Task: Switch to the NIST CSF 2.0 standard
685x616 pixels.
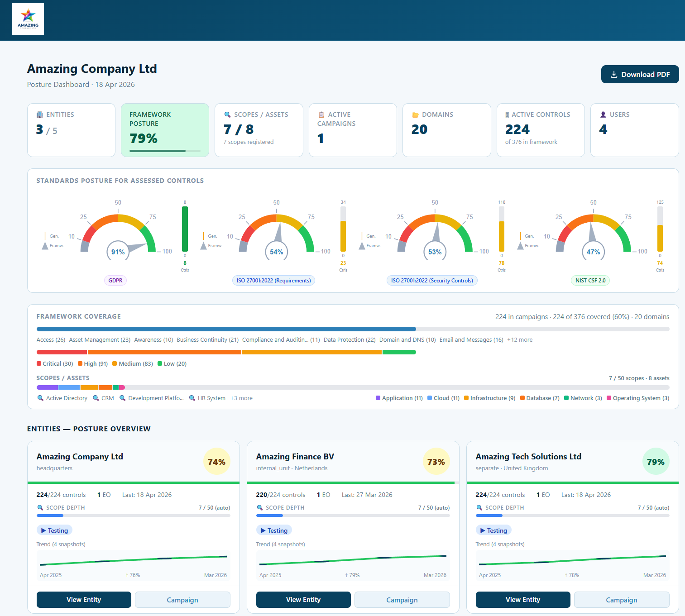Action: click(x=590, y=280)
